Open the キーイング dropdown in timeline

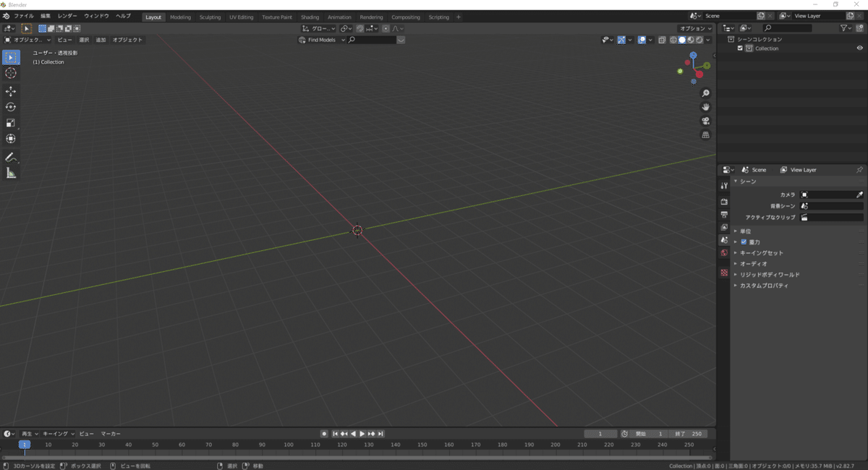(x=58, y=434)
